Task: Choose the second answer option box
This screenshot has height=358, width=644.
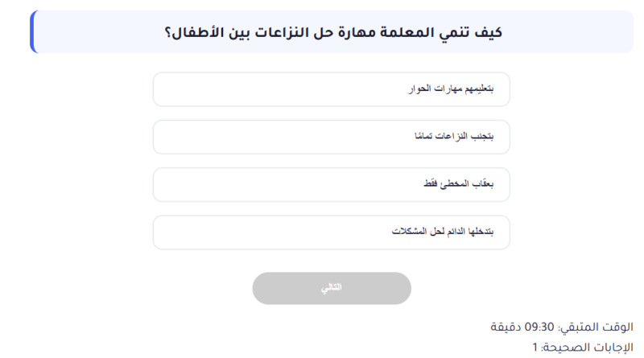Action: [331, 137]
